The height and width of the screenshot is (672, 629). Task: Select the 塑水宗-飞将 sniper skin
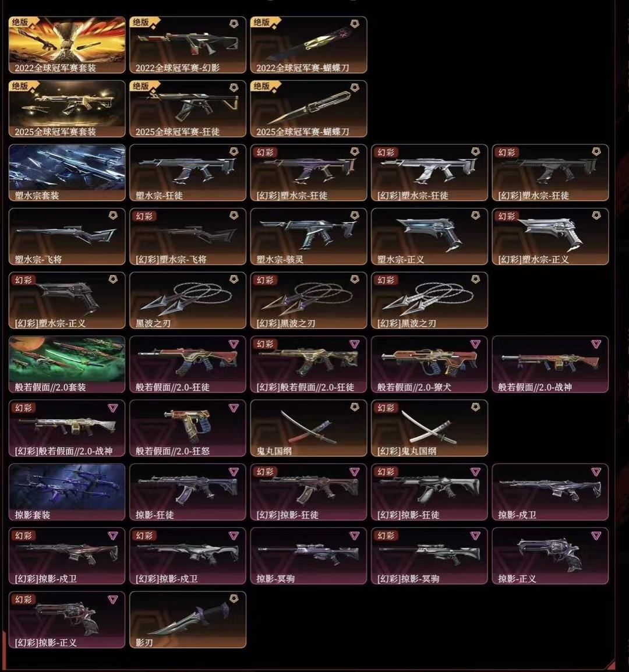(x=67, y=236)
